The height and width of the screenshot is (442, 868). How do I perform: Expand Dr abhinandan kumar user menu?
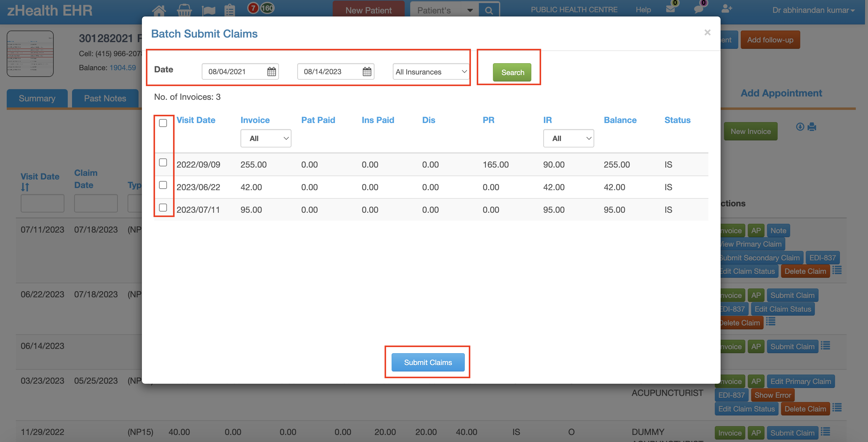tap(813, 10)
